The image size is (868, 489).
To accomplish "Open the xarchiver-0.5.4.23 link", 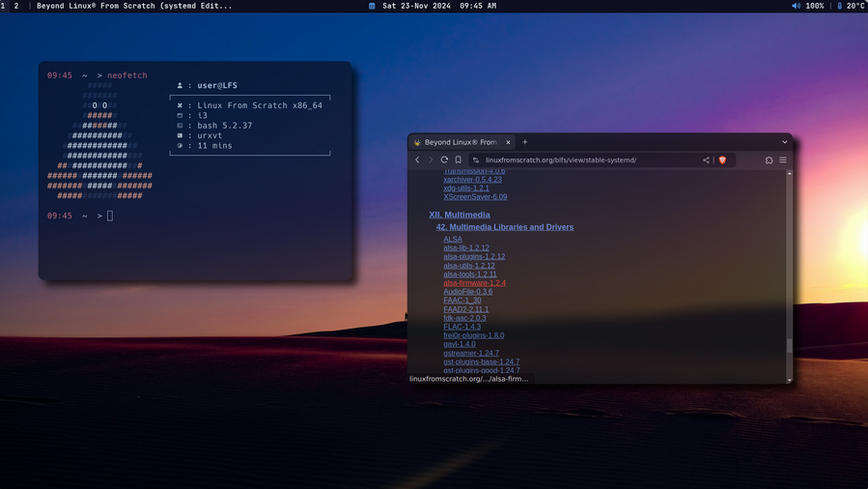I will tap(472, 180).
